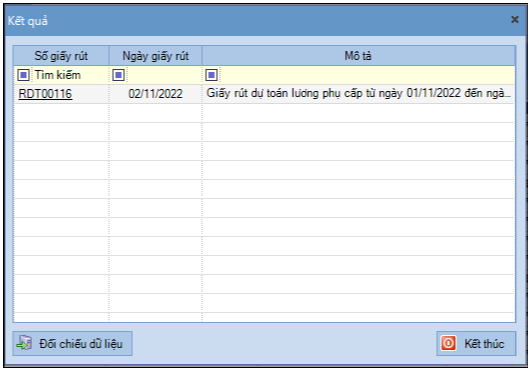530x370 pixels.
Task: Close the Kết quả dialog
Action: coord(515,20)
